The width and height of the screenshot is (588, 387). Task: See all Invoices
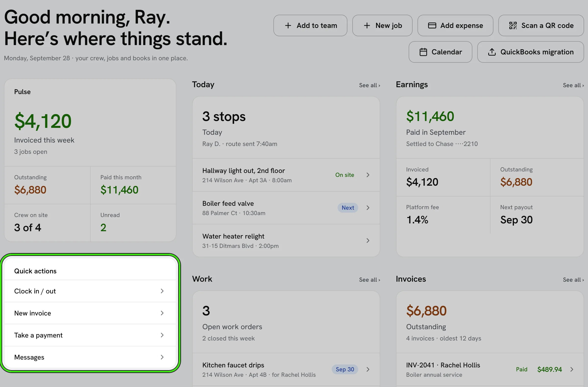(x=574, y=279)
